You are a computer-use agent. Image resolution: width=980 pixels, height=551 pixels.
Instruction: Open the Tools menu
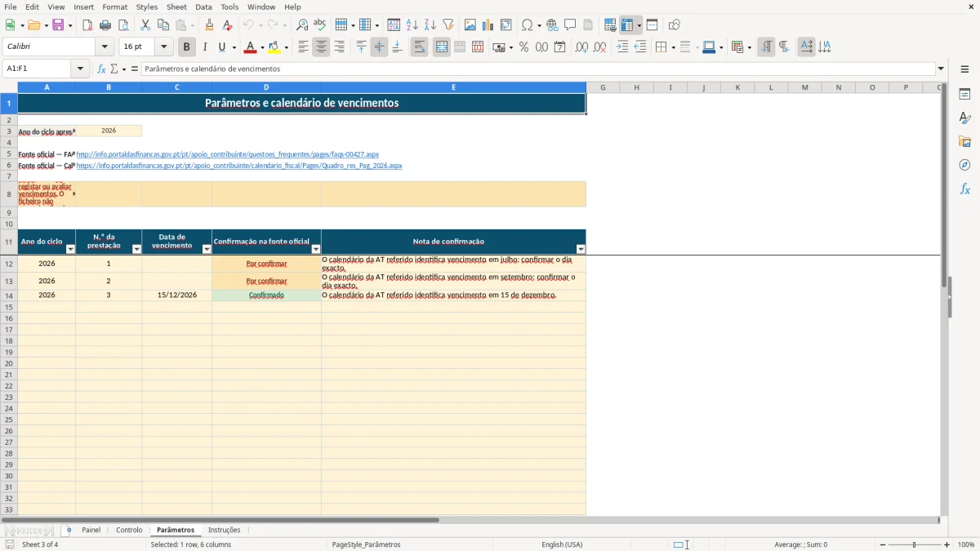pos(229,7)
